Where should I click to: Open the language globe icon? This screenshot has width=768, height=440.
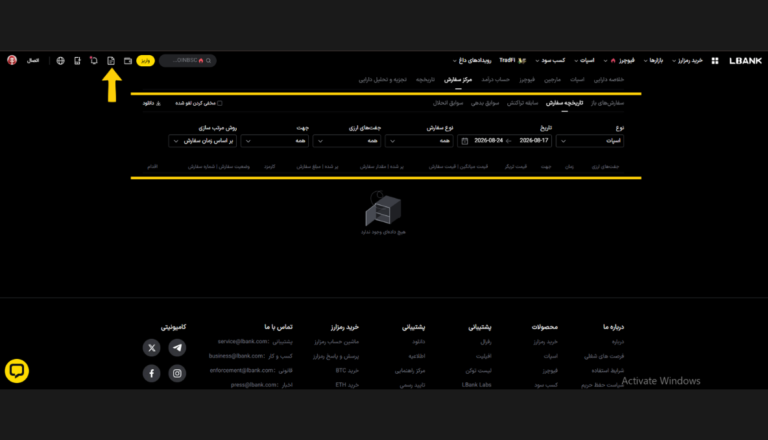tap(60, 61)
